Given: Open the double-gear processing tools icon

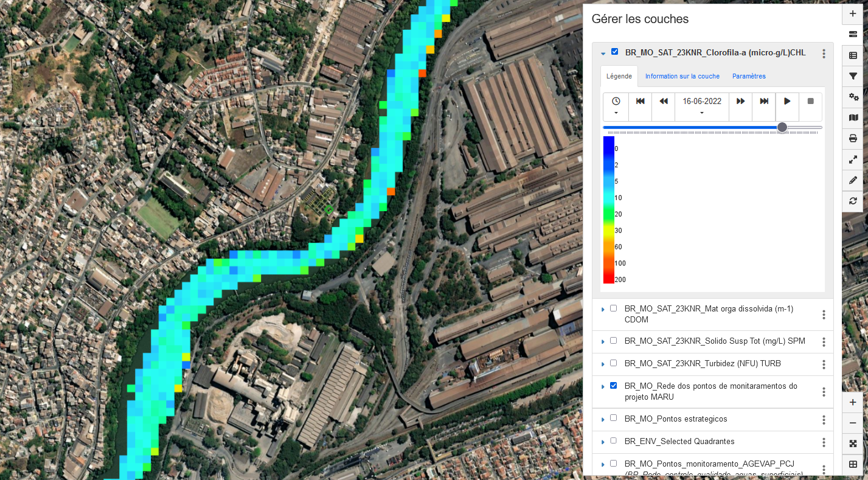Looking at the screenshot, I should [853, 97].
